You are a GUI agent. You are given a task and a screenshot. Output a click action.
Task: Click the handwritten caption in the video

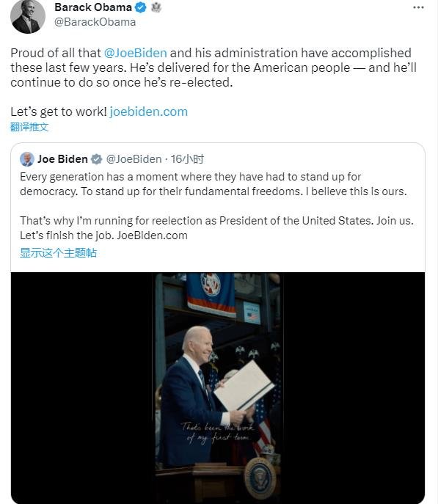pyautogui.click(x=218, y=433)
